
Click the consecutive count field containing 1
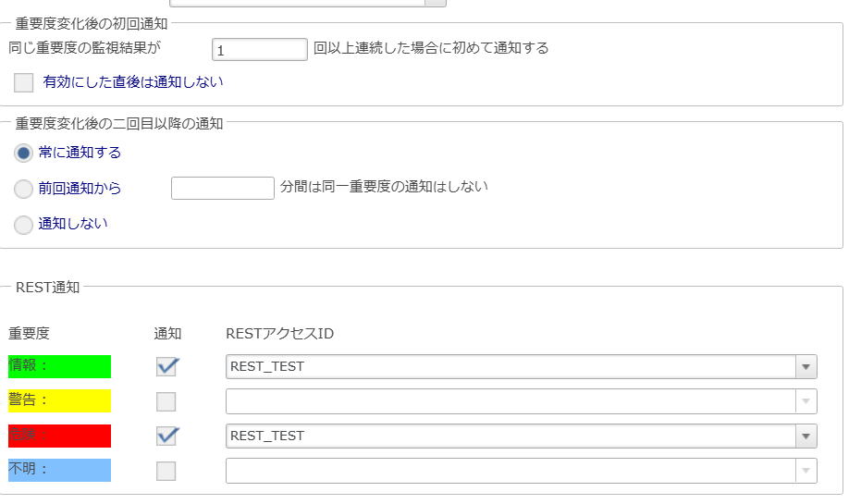pos(259,50)
